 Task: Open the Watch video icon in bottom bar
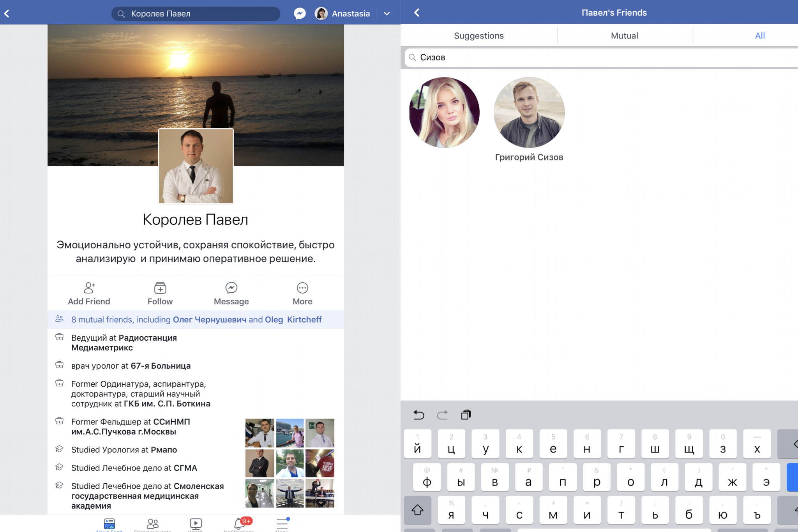196,523
